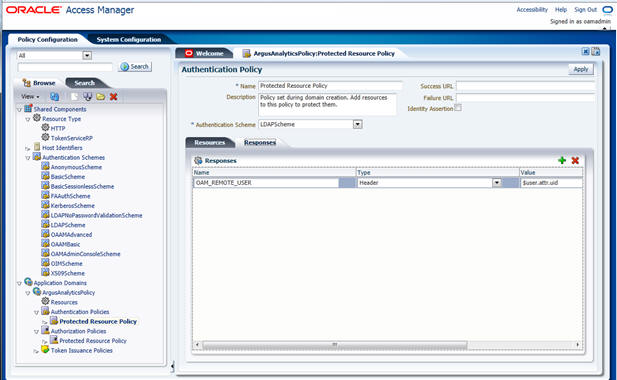Image resolution: width=617 pixels, height=380 pixels.
Task: Select OAMAdminConsoleScheme in the tree
Action: coord(85,254)
